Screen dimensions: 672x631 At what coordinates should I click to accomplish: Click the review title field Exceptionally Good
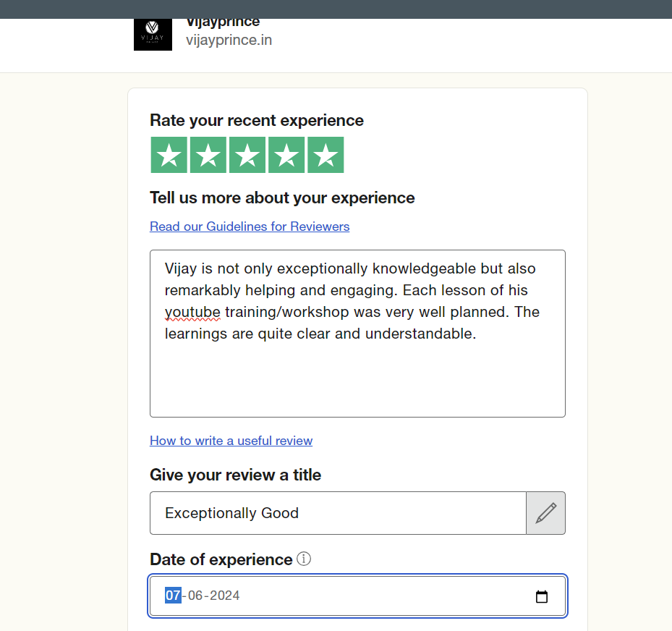point(338,513)
